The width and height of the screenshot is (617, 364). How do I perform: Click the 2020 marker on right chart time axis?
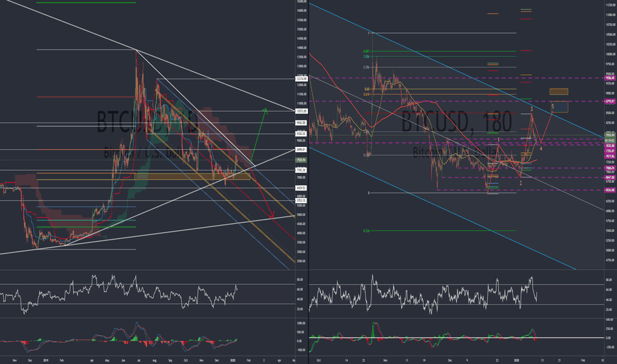click(x=516, y=360)
